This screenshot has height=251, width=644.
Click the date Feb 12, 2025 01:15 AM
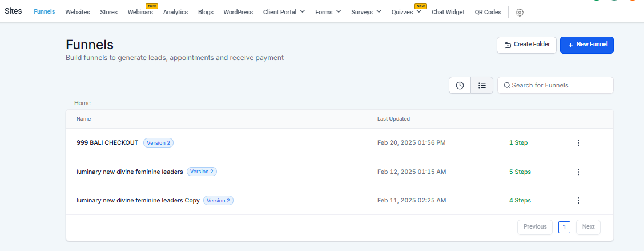coord(412,172)
